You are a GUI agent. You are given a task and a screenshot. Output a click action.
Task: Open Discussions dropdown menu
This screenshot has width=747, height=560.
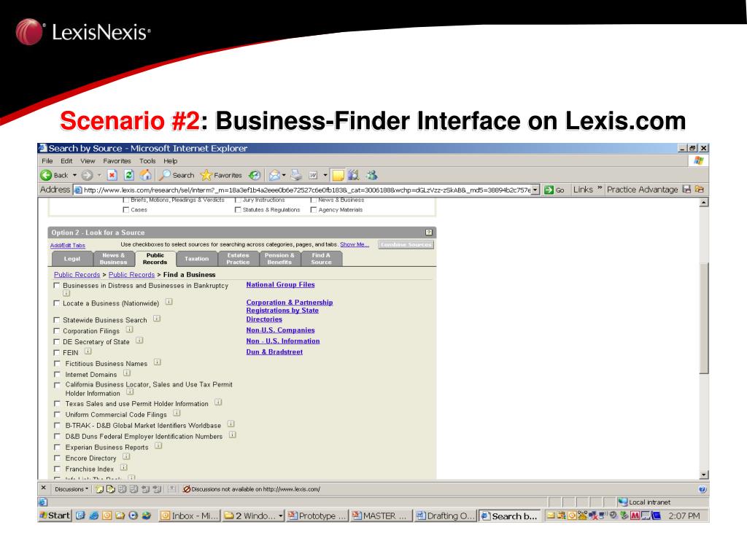(71, 489)
